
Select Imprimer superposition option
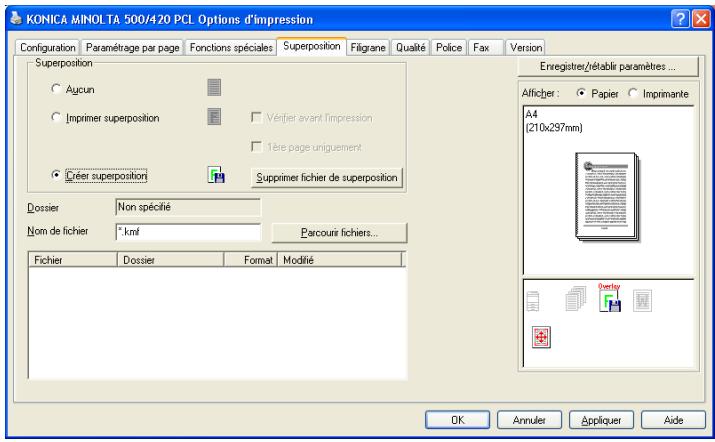click(56, 117)
